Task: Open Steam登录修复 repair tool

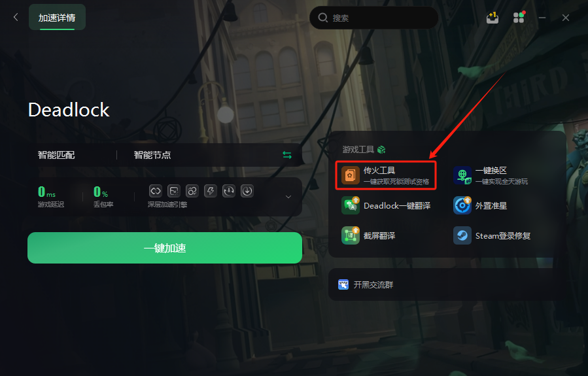Action: tap(492, 235)
